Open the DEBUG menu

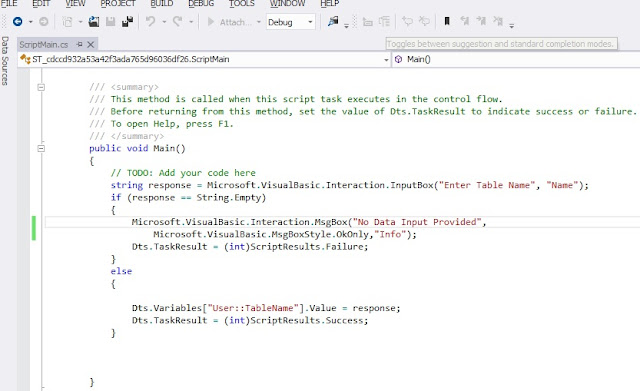(201, 4)
